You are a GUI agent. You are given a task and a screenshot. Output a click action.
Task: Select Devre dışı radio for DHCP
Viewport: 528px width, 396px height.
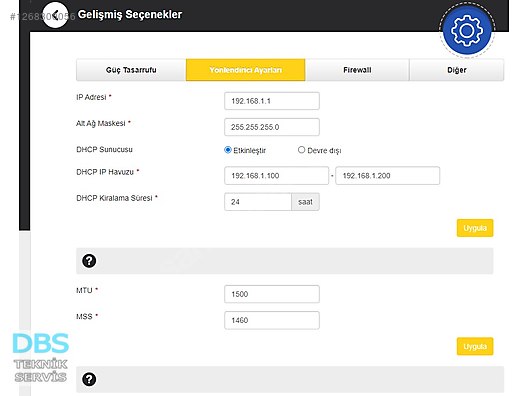point(301,150)
